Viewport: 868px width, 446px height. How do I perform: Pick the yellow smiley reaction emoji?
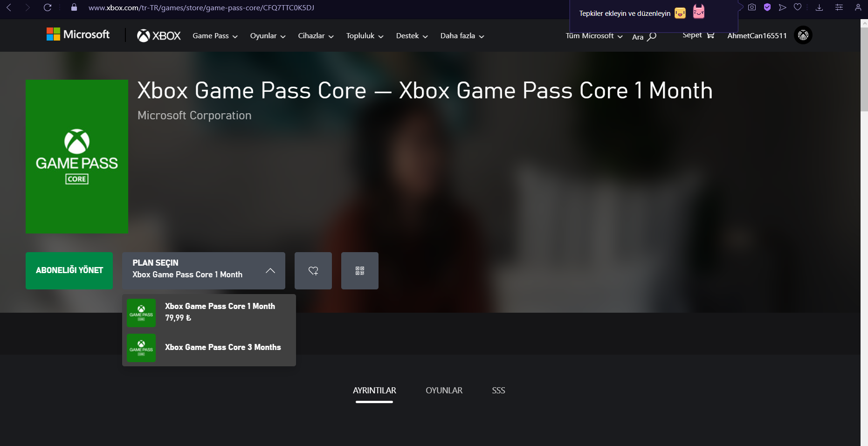coord(680,13)
